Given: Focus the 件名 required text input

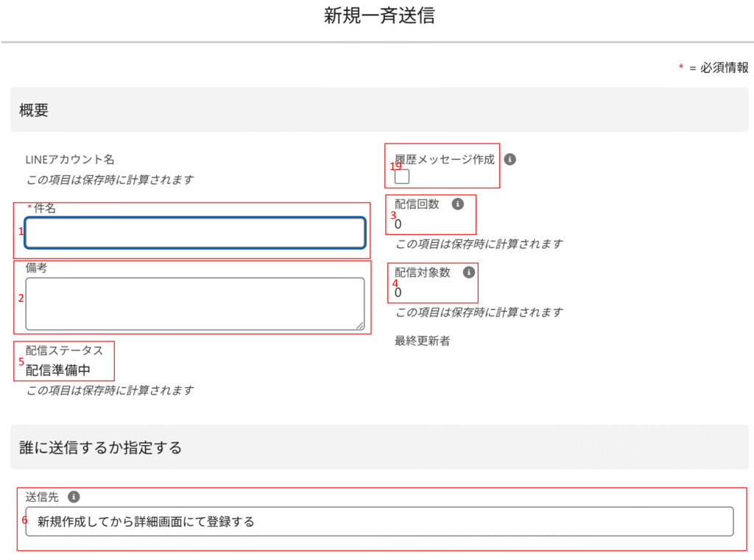Looking at the screenshot, I should click(x=195, y=233).
